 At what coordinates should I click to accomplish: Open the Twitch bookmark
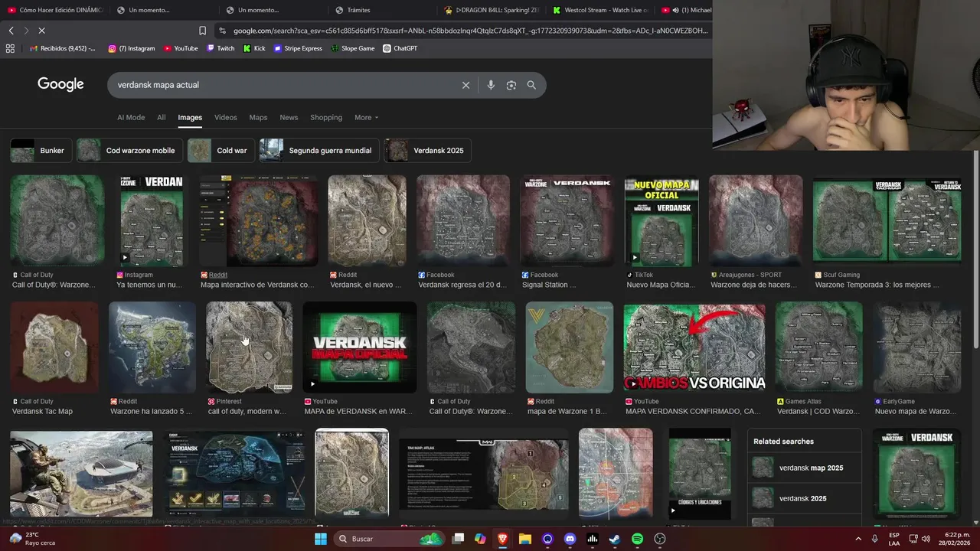coord(220,48)
